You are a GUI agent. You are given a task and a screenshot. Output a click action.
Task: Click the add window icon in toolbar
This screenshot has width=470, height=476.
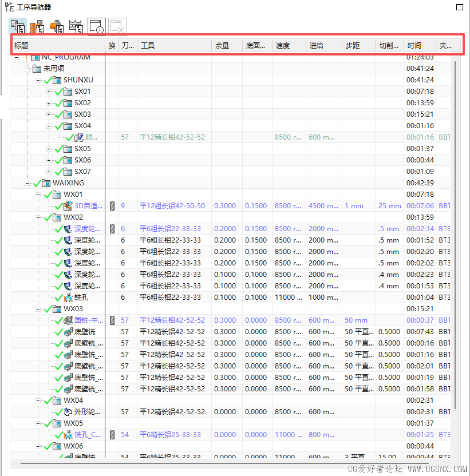click(96, 27)
